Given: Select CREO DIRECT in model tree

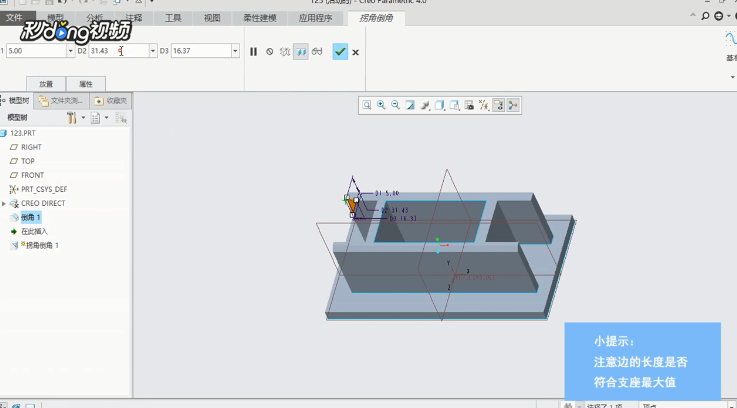Looking at the screenshot, I should (43, 204).
